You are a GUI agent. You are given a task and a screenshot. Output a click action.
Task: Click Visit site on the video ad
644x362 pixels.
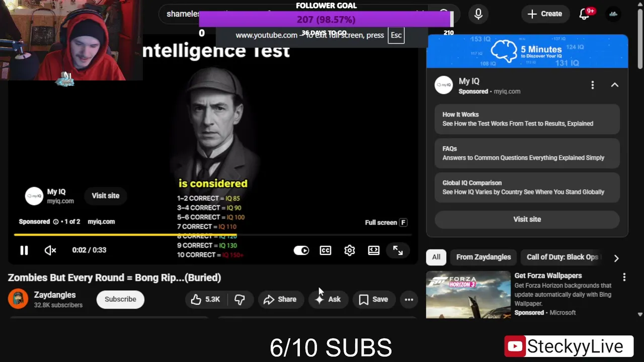click(x=106, y=196)
